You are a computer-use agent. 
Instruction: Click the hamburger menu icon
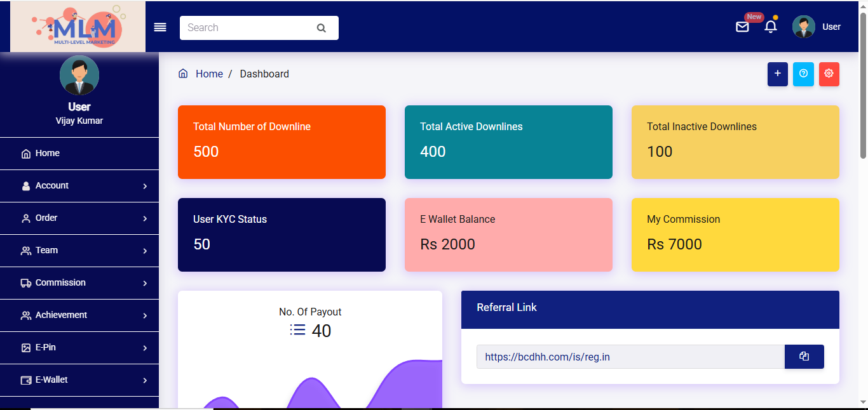tap(159, 27)
